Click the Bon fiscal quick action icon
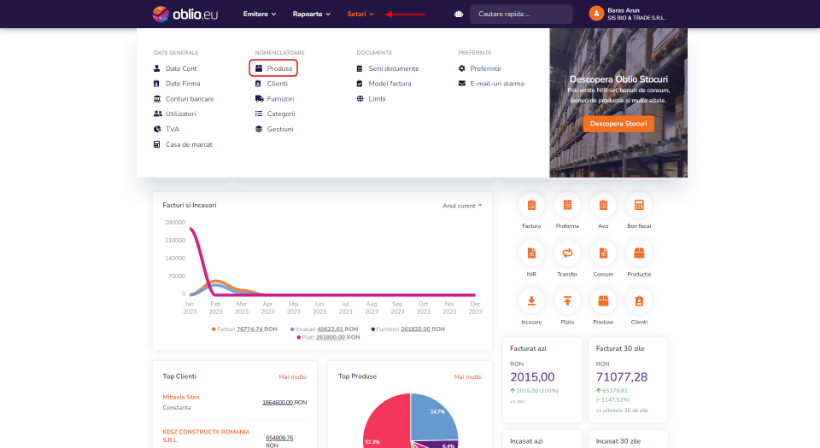Image resolution: width=820 pixels, height=448 pixels. [x=639, y=205]
